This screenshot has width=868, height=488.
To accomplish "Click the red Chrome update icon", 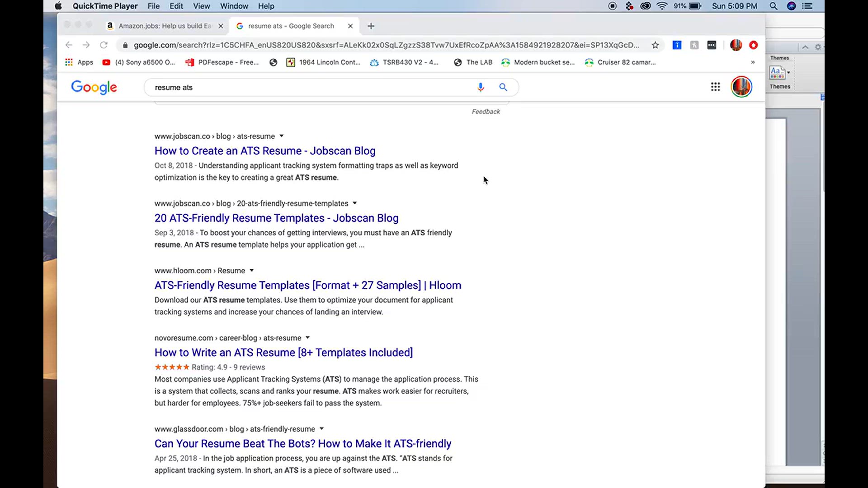I will (x=753, y=45).
